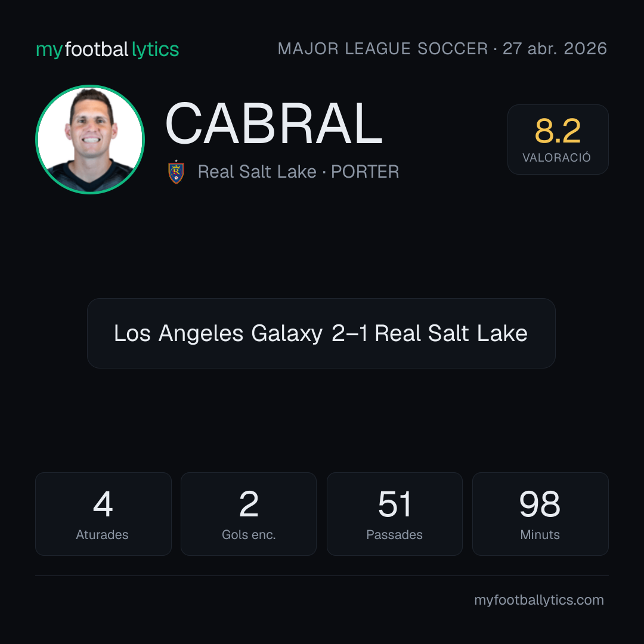The width and height of the screenshot is (644, 644).
Task: Click the yellow 8.2 rating number
Action: tap(558, 131)
